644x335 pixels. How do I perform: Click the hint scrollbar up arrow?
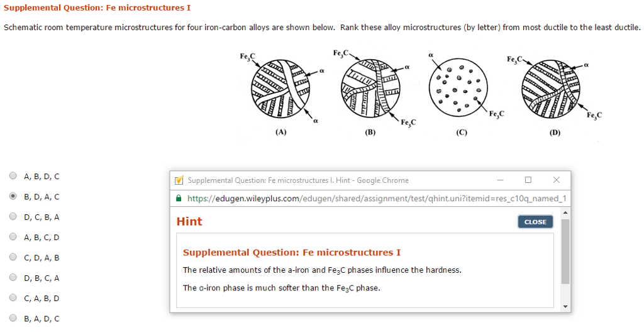click(x=565, y=212)
